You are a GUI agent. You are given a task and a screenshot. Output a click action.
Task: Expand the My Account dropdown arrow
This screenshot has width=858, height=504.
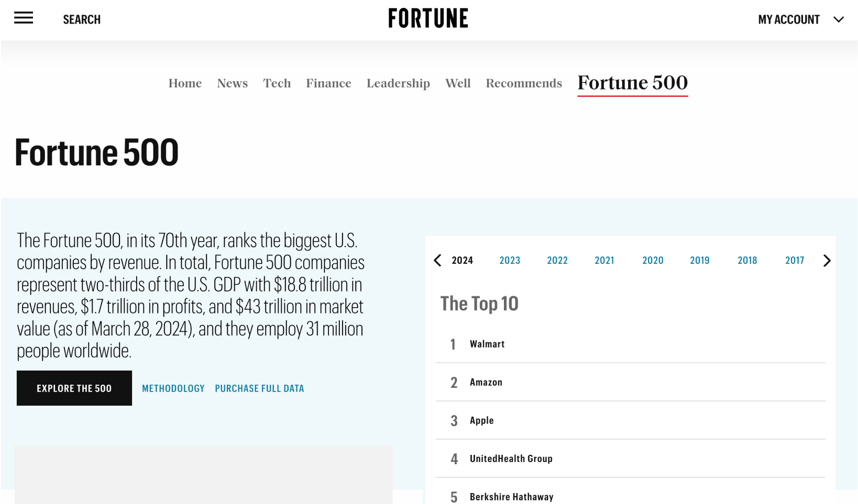pyautogui.click(x=839, y=19)
